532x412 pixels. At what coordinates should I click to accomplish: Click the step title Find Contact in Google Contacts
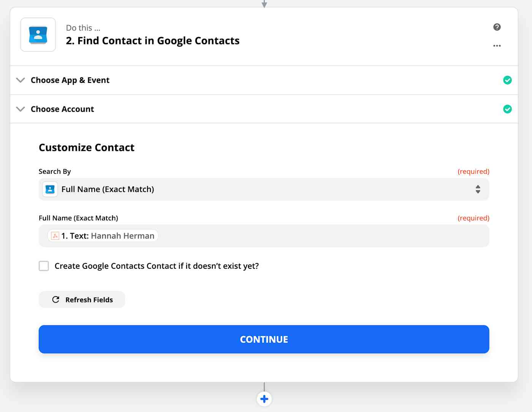153,41
